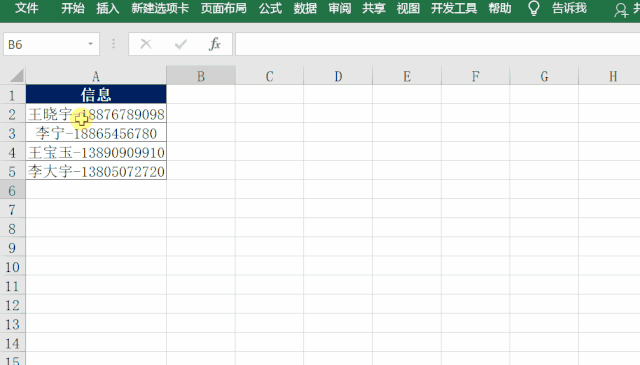Screen dimensions: 640x365
Task: Switch to the 公式 ribbon tab
Action: (x=270, y=8)
